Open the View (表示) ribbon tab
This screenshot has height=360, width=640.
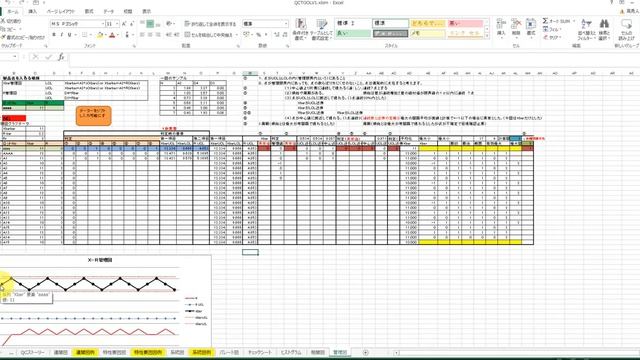[x=146, y=11]
